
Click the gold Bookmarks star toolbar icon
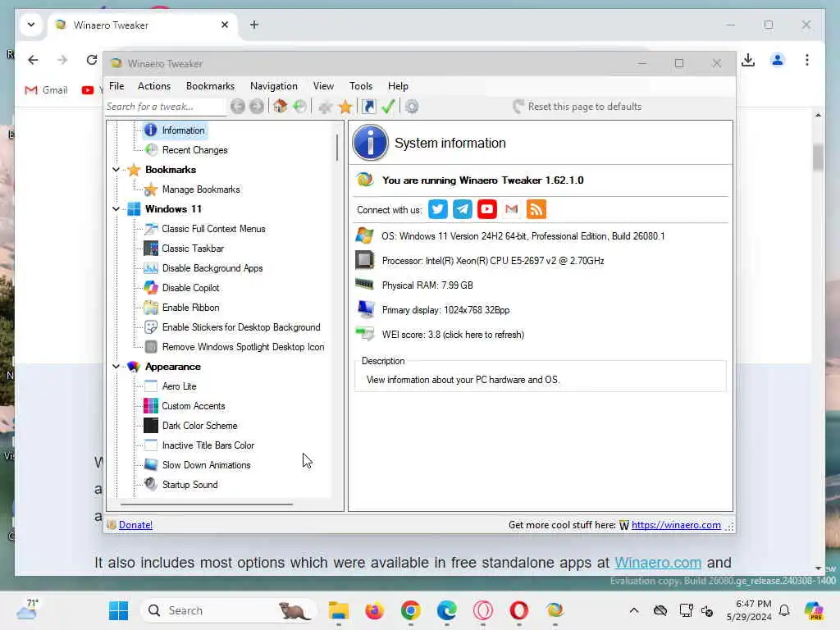(x=345, y=107)
